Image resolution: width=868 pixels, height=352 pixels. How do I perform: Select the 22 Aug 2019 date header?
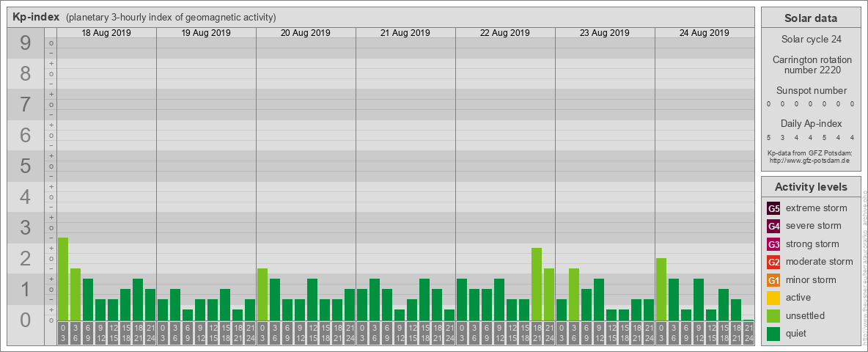pyautogui.click(x=505, y=33)
